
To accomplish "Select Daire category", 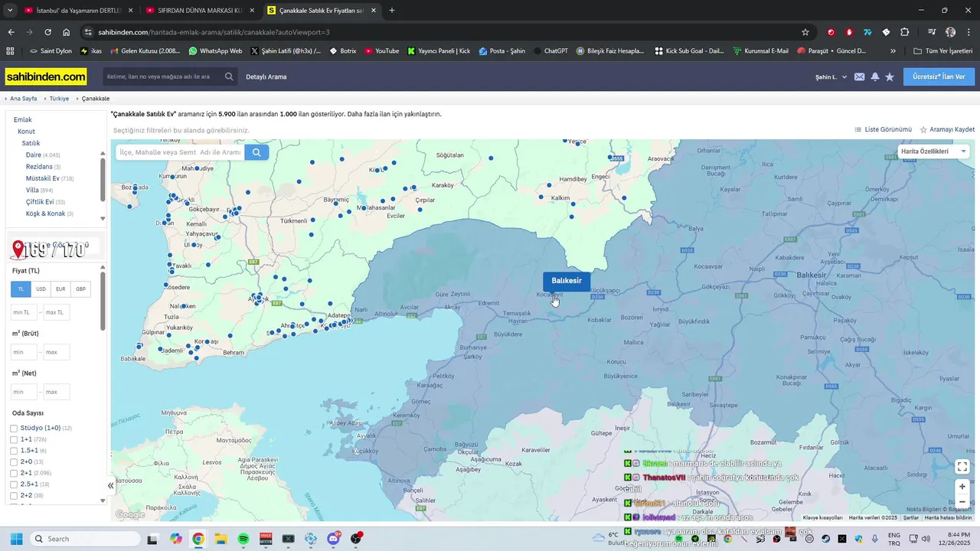I will [34, 155].
